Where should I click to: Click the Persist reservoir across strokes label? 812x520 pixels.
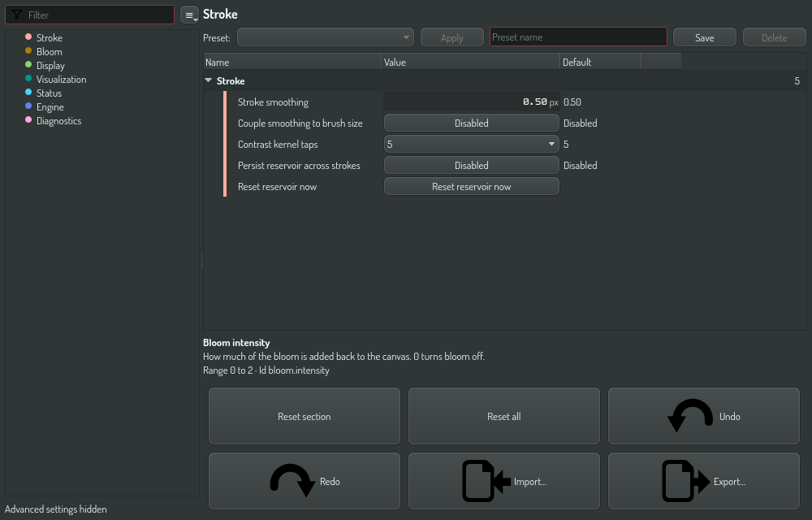click(x=299, y=165)
